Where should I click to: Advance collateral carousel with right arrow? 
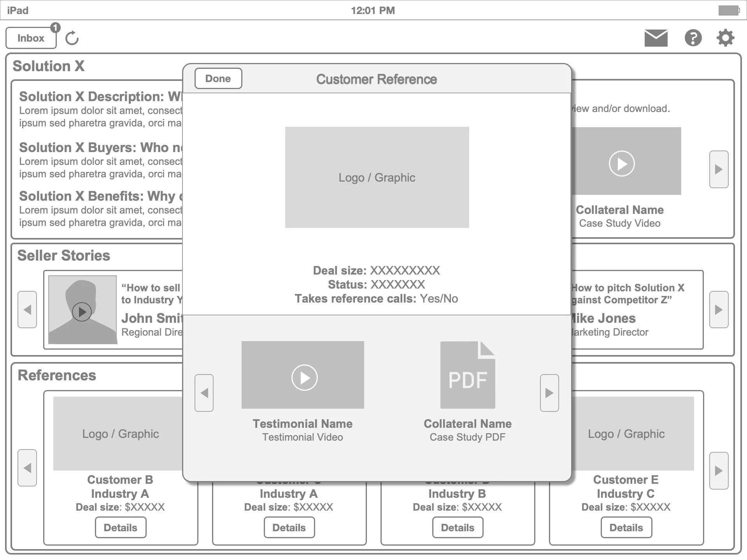pos(719,169)
